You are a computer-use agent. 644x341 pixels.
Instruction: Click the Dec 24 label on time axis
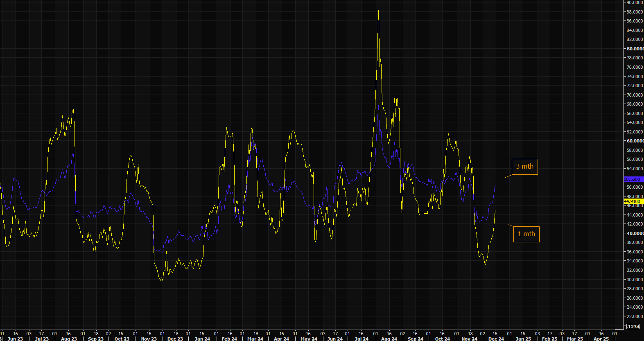496,339
